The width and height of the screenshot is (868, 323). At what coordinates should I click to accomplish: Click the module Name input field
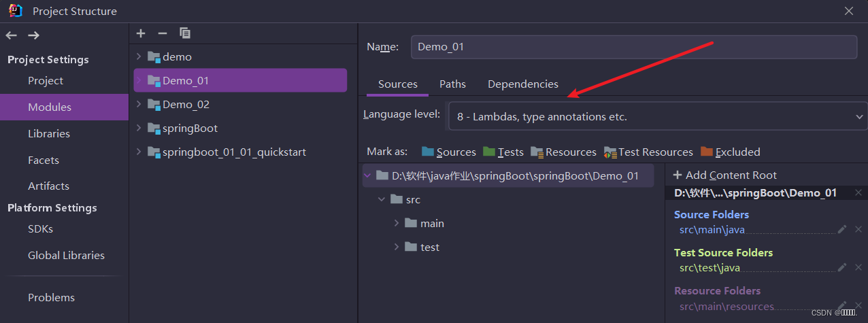click(633, 47)
